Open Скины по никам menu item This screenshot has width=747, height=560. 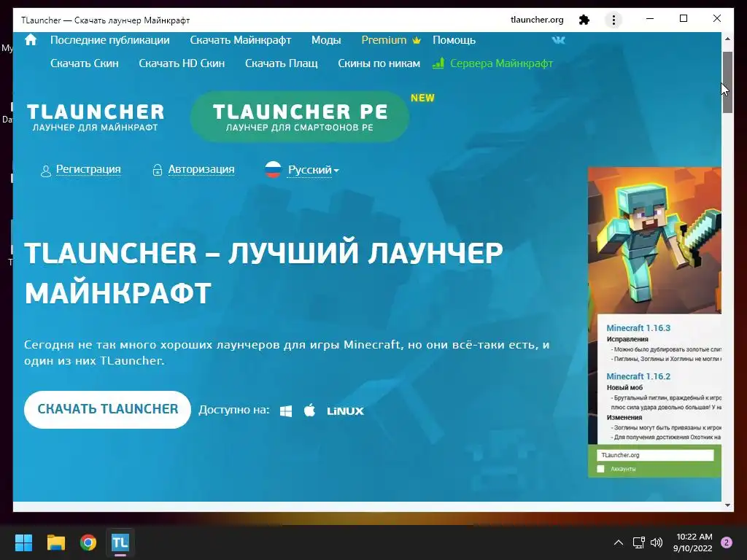click(379, 63)
